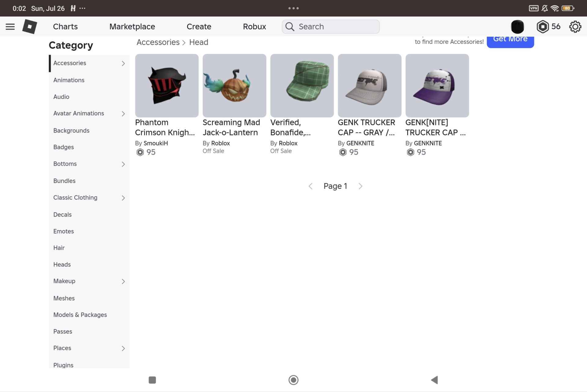Open the Create tab

199,27
